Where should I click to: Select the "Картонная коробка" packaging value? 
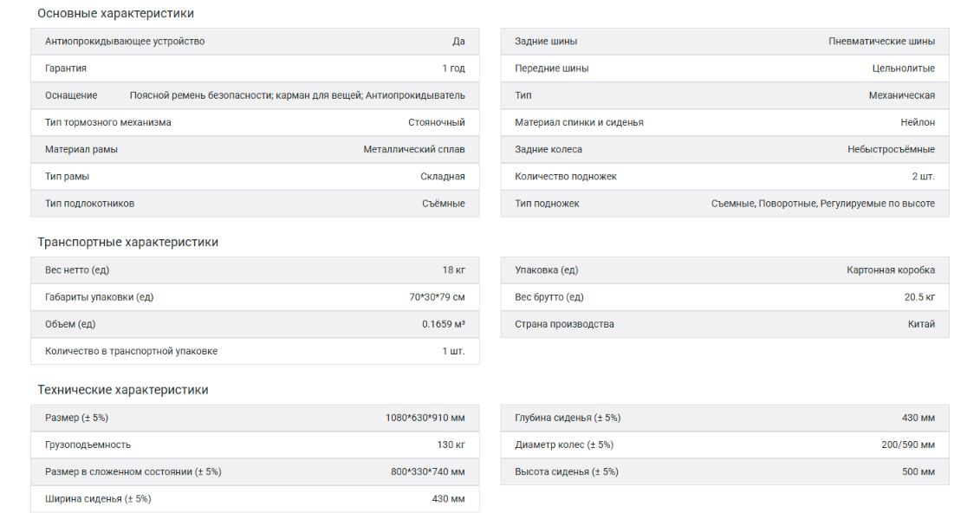pyautogui.click(x=891, y=270)
